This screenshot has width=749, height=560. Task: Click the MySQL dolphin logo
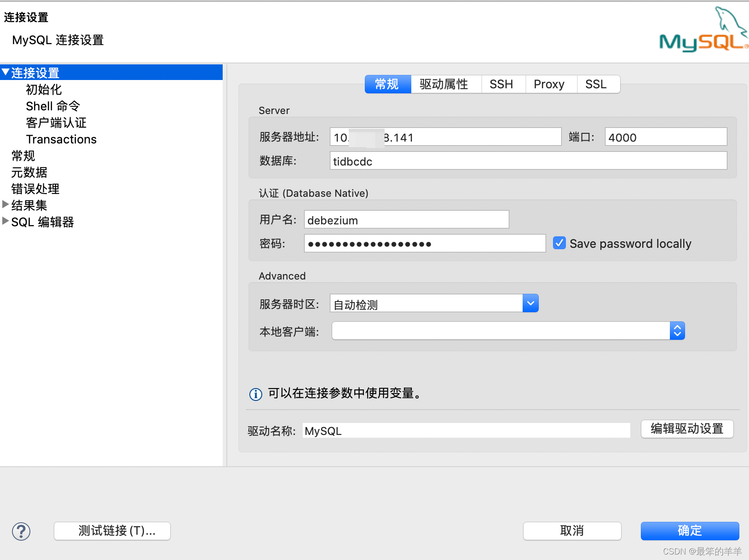click(703, 29)
